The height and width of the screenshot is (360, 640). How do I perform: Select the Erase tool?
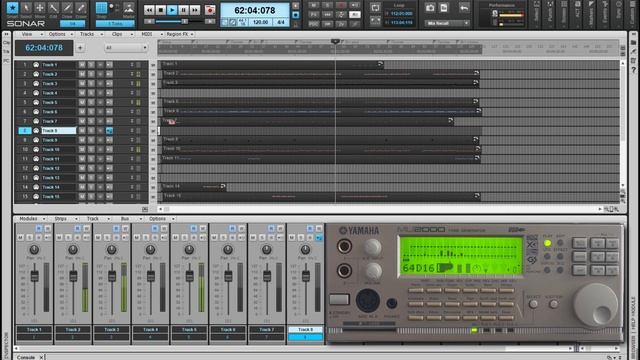pyautogui.click(x=81, y=7)
